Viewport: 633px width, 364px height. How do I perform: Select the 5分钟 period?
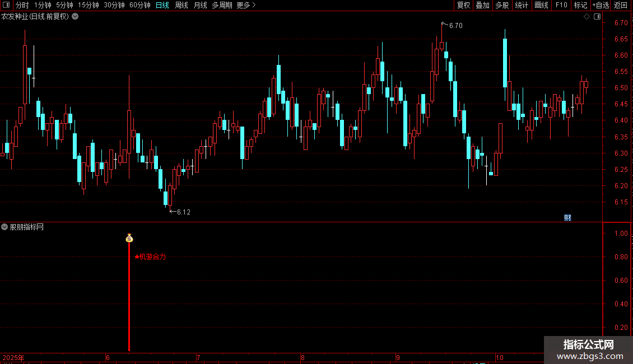[x=64, y=5]
